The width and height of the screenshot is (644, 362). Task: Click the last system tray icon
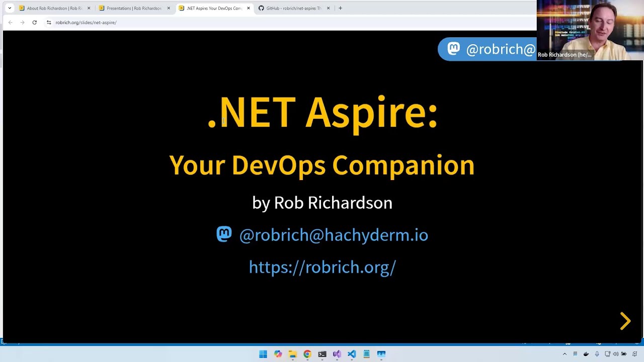(x=635, y=354)
